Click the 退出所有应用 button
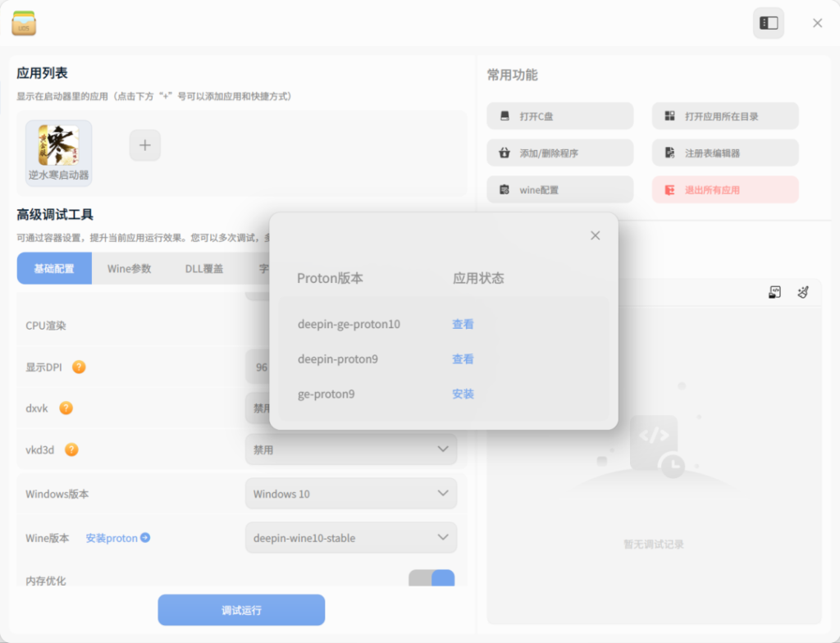This screenshot has height=643, width=840. [725, 189]
